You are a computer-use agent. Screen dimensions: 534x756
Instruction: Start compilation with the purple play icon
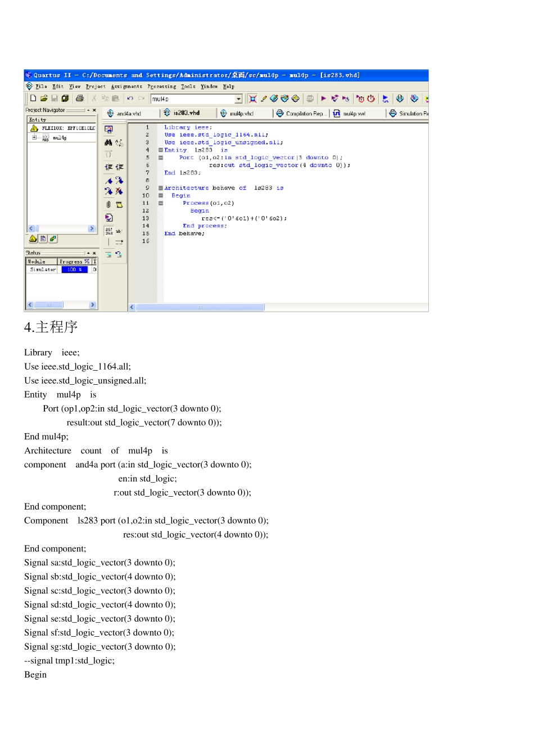pos(324,98)
